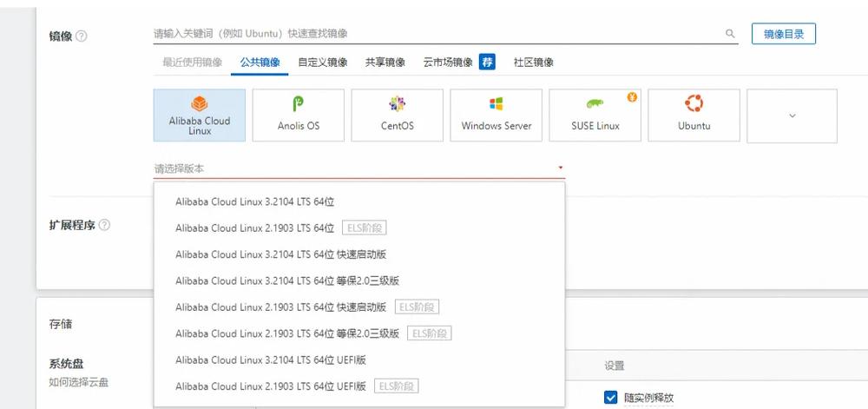Open the 如何选择云盘 help link
868x409 pixels.
[x=79, y=382]
